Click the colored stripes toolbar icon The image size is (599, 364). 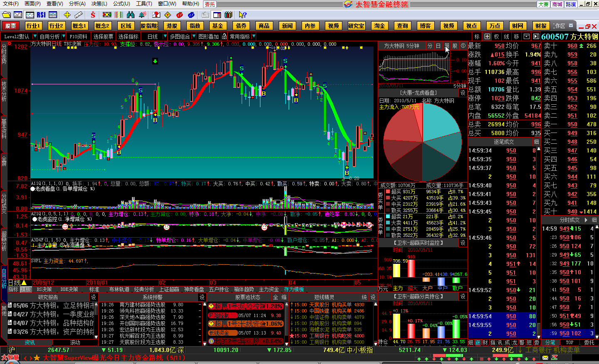pyautogui.click(x=119, y=15)
